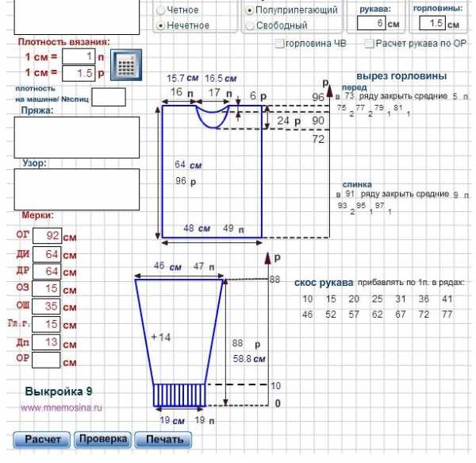476x463 pixels.
Task: Select the Нечетное radio button
Action: [x=162, y=25]
